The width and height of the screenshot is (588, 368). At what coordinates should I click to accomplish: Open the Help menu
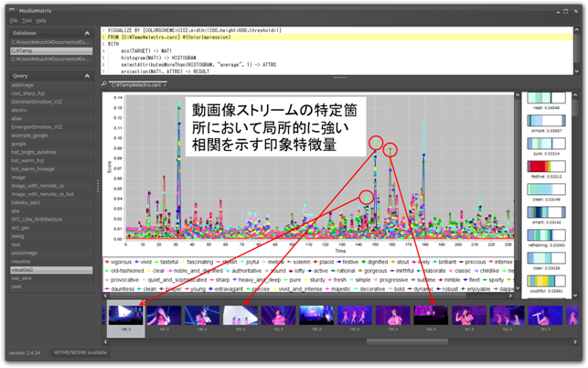pyautogui.click(x=41, y=19)
